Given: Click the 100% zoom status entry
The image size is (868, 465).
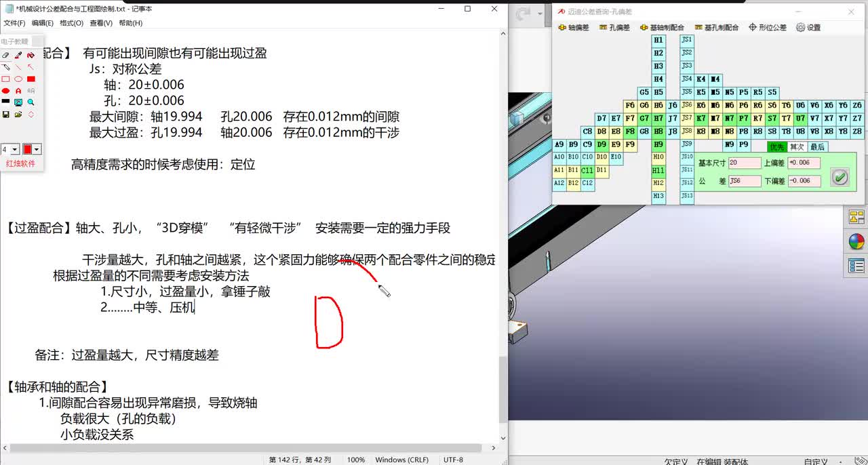Looking at the screenshot, I should 356,460.
